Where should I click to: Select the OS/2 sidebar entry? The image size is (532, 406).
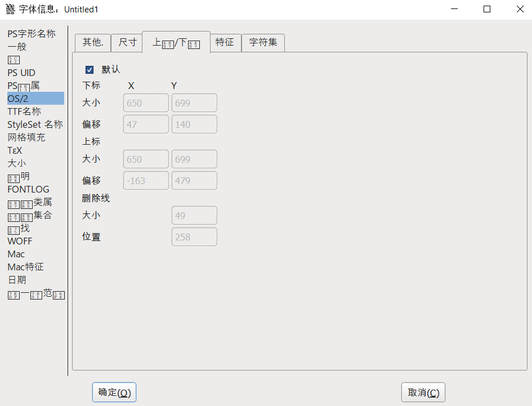(x=35, y=99)
